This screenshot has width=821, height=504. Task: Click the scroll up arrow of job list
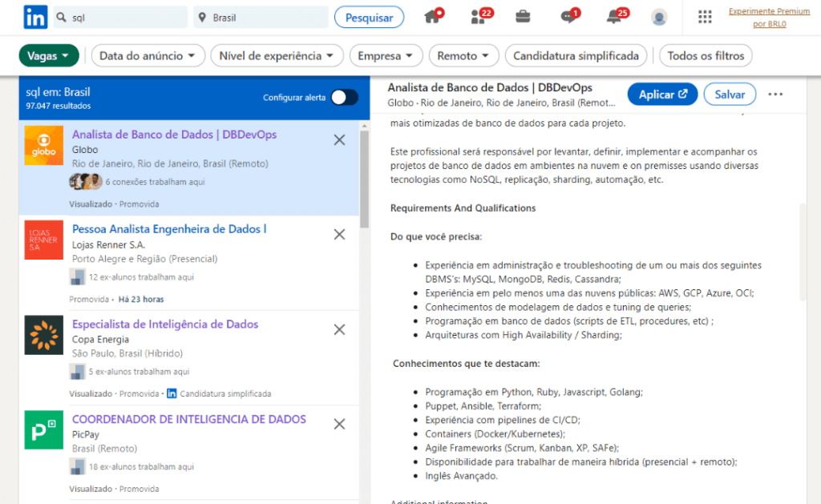tap(365, 126)
